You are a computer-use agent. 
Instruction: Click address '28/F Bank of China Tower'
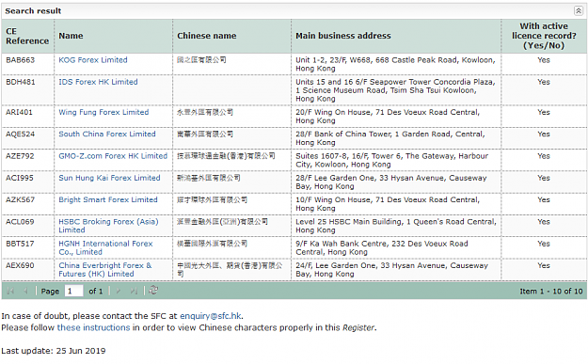pyautogui.click(x=390, y=138)
